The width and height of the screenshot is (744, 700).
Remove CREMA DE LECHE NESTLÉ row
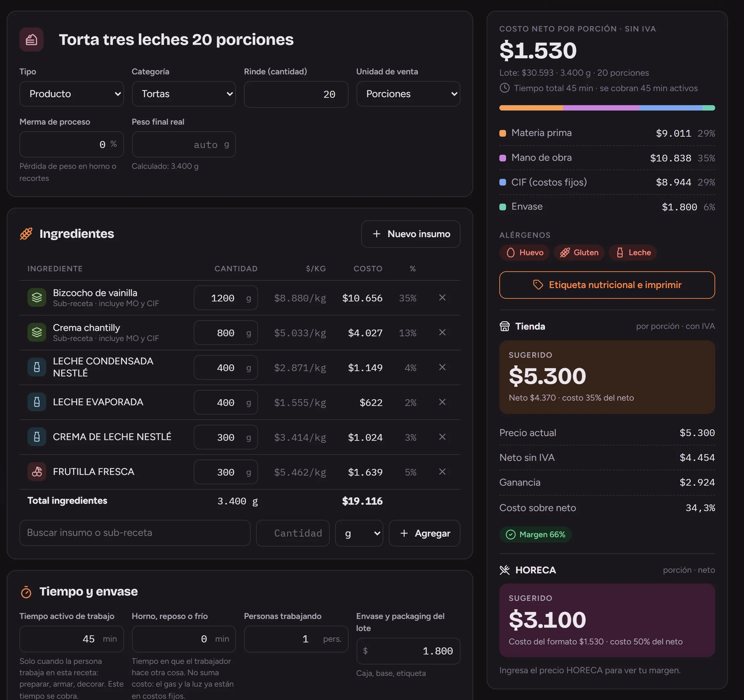point(442,437)
